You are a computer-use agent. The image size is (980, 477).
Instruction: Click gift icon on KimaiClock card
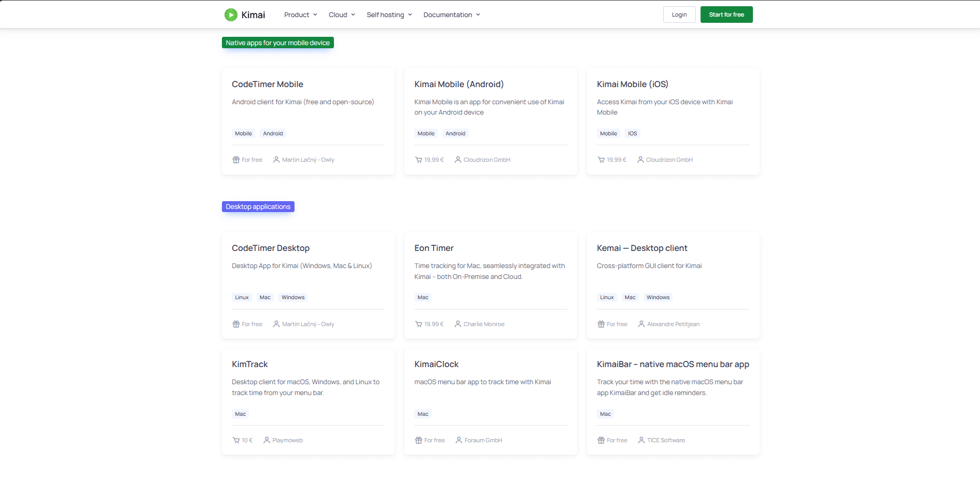click(418, 440)
